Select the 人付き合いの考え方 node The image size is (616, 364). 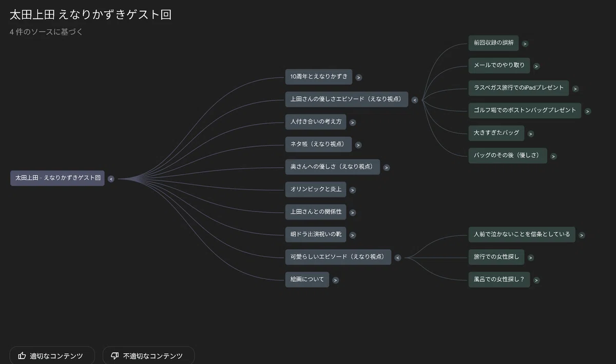[x=316, y=122]
